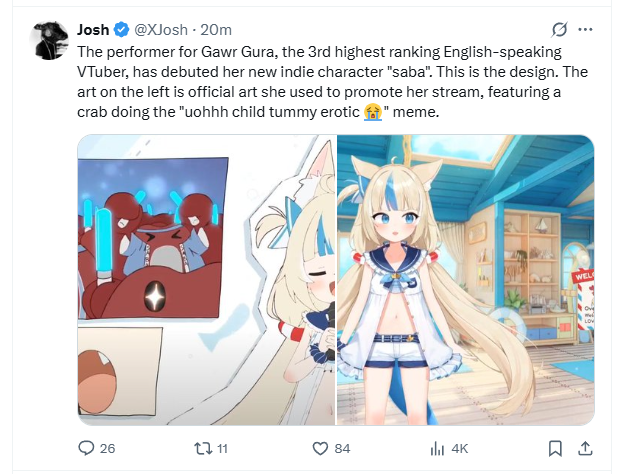
Task: Click the share upload arrow icon
Action: (x=585, y=448)
